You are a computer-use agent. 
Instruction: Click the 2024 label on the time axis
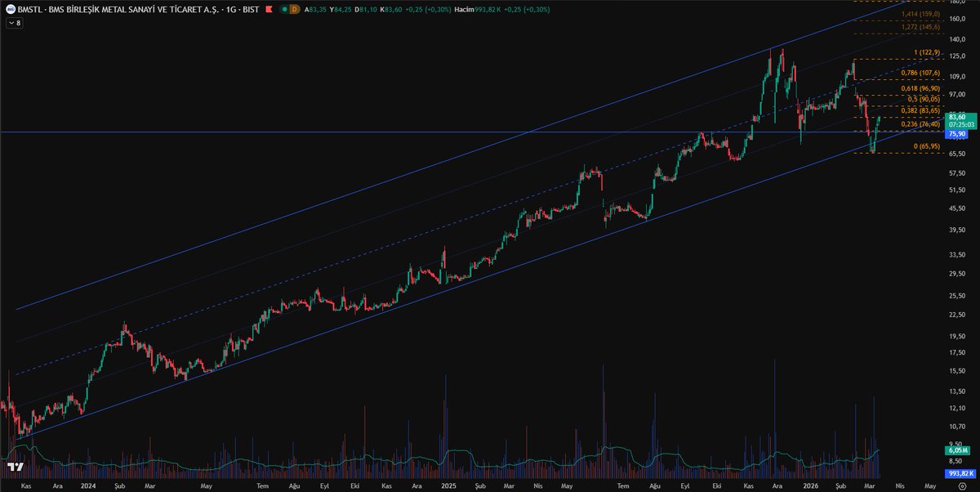(88, 485)
